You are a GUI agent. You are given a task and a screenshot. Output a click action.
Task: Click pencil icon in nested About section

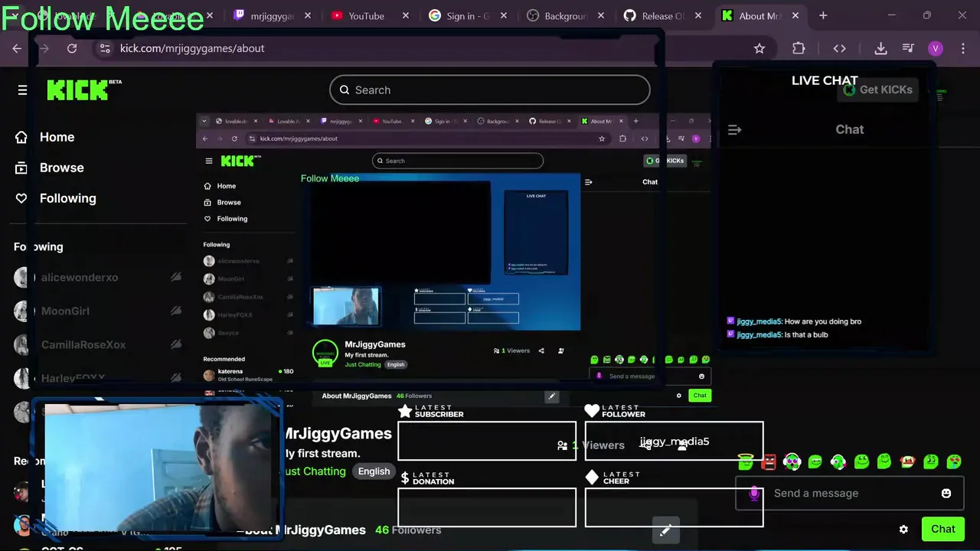click(x=551, y=396)
